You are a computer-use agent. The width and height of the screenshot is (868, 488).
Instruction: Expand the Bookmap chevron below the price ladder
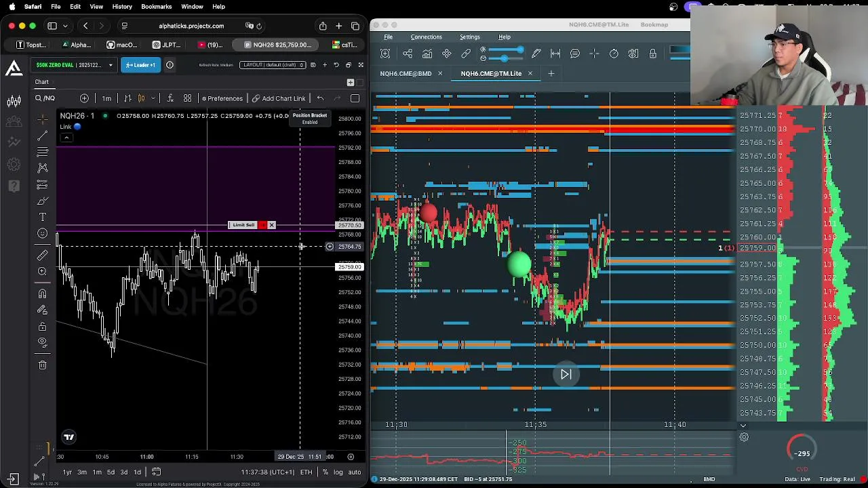click(x=743, y=426)
